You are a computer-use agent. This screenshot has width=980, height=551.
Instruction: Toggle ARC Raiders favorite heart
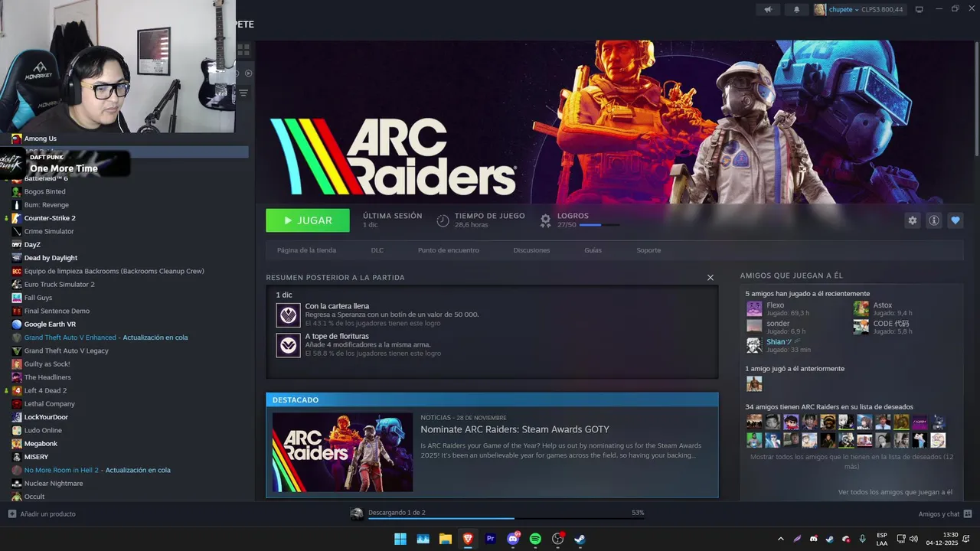955,220
